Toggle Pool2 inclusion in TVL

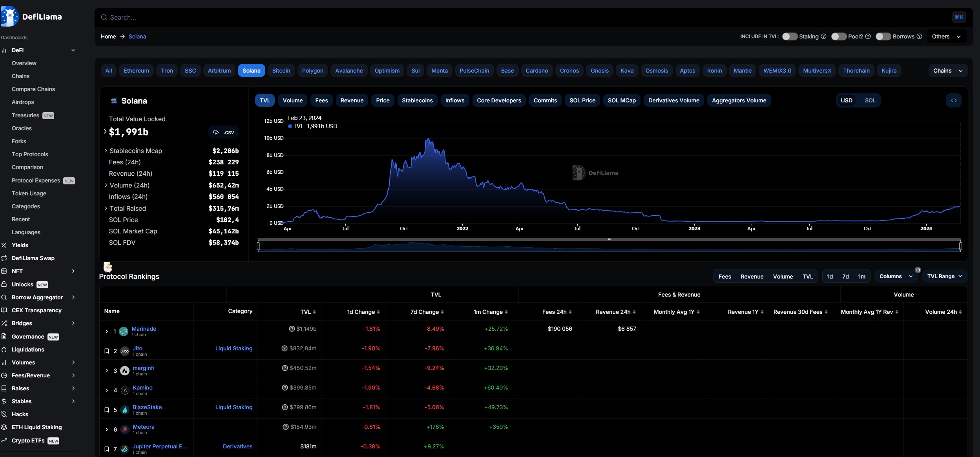pos(838,36)
